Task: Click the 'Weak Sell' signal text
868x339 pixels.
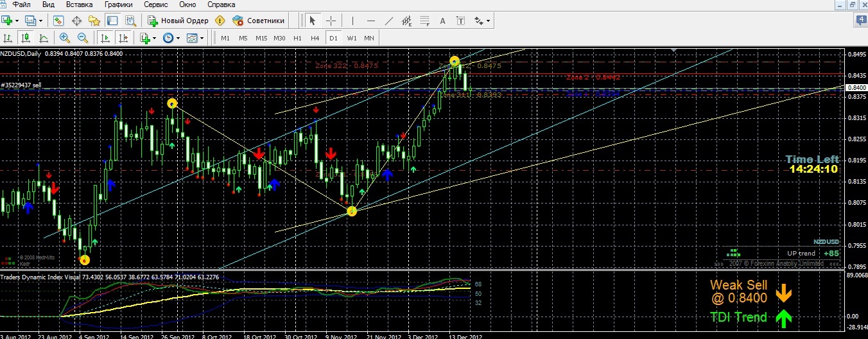Action: (x=738, y=285)
